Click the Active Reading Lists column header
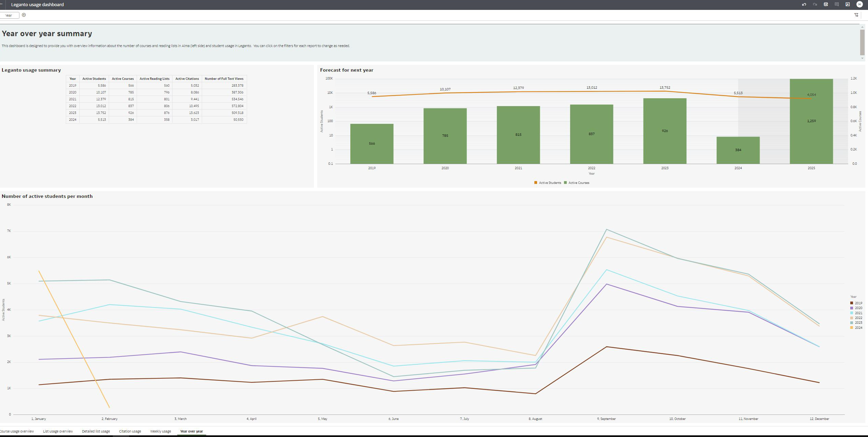The height and width of the screenshot is (437, 868). point(154,79)
